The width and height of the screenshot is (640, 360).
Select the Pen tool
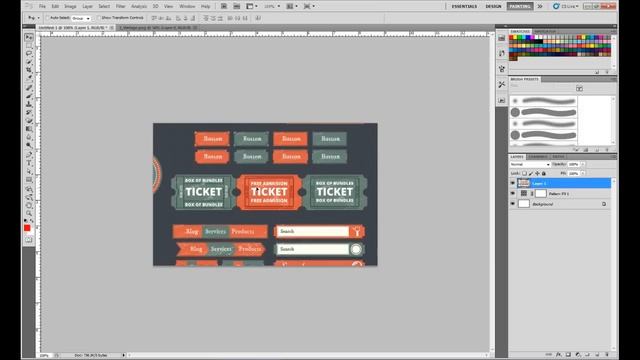[x=29, y=155]
